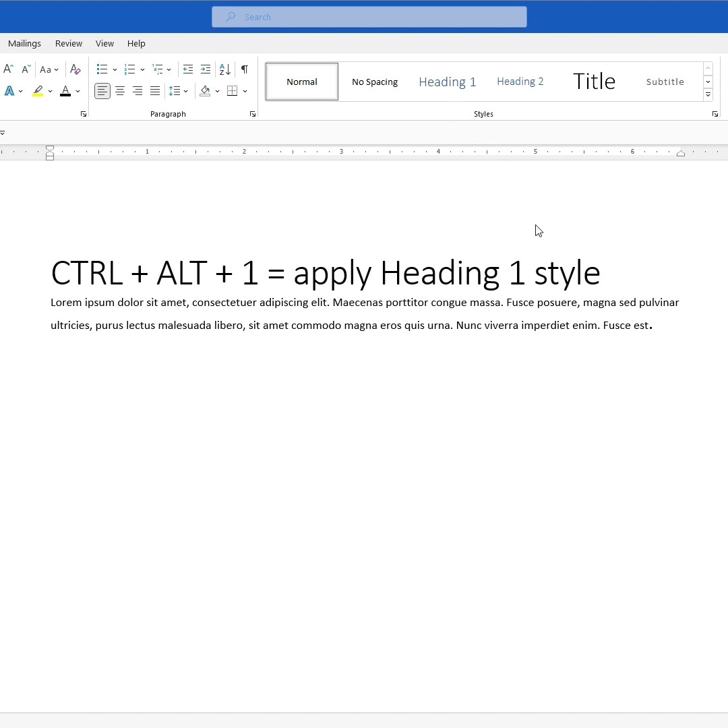Image resolution: width=728 pixels, height=728 pixels.
Task: Open numbering library dropdown arrow
Action: 142,69
